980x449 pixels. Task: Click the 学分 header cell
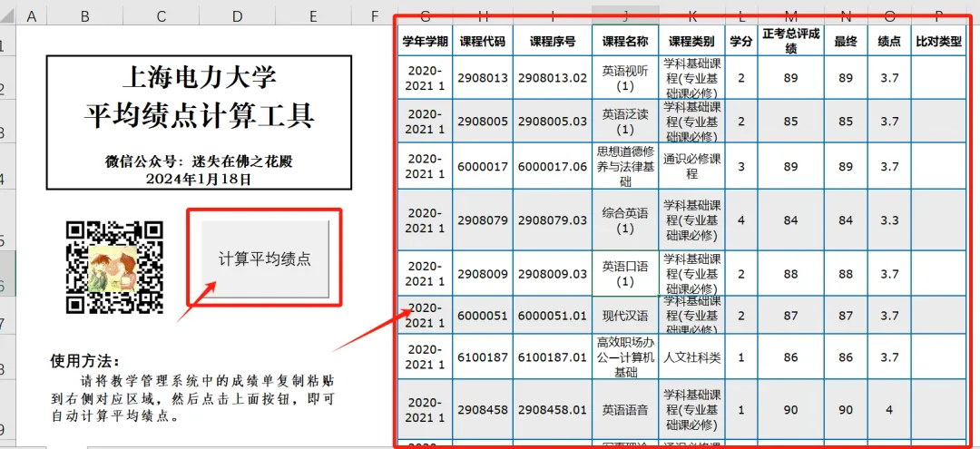pyautogui.click(x=741, y=41)
